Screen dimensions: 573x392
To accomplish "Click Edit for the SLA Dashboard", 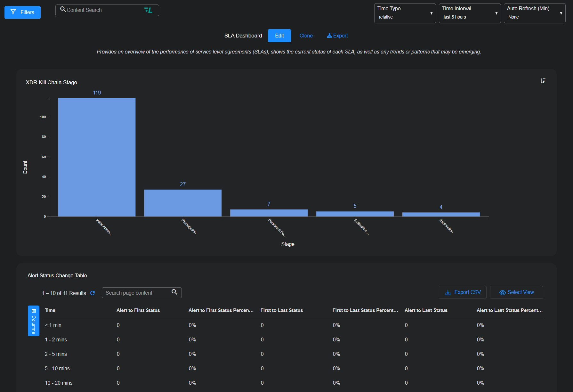I will coord(279,36).
